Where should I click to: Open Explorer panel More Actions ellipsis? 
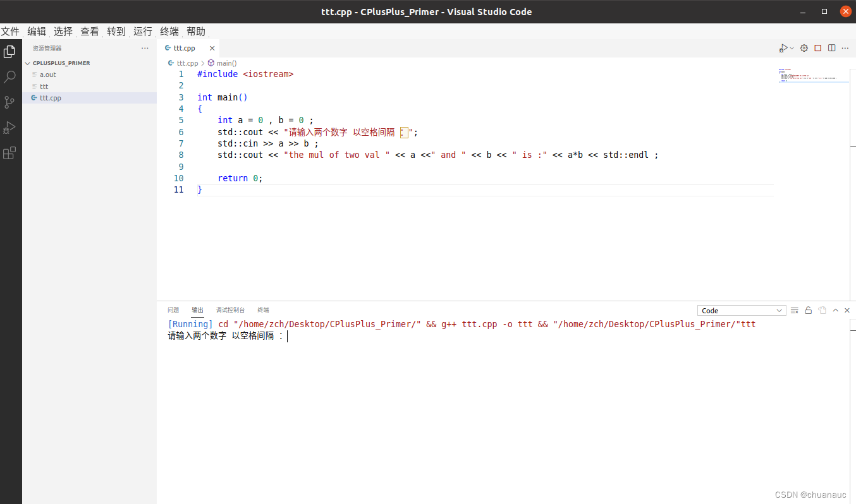(145, 48)
